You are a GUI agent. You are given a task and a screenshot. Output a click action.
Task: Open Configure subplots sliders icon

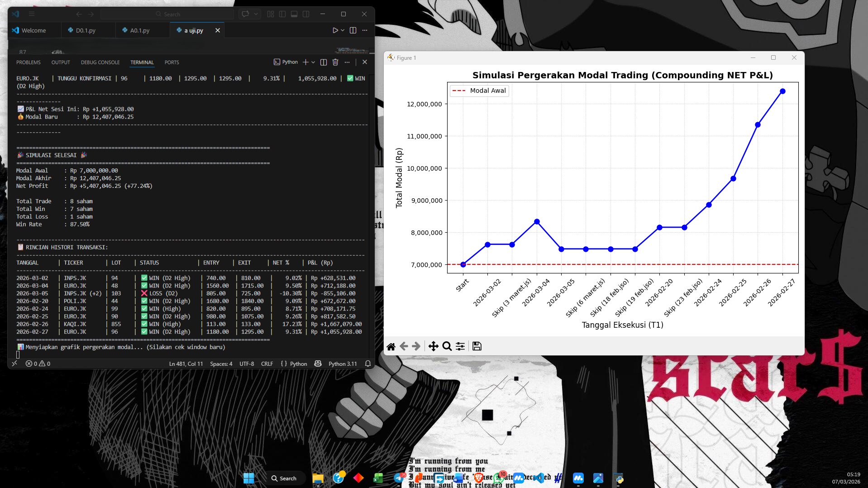pyautogui.click(x=460, y=346)
